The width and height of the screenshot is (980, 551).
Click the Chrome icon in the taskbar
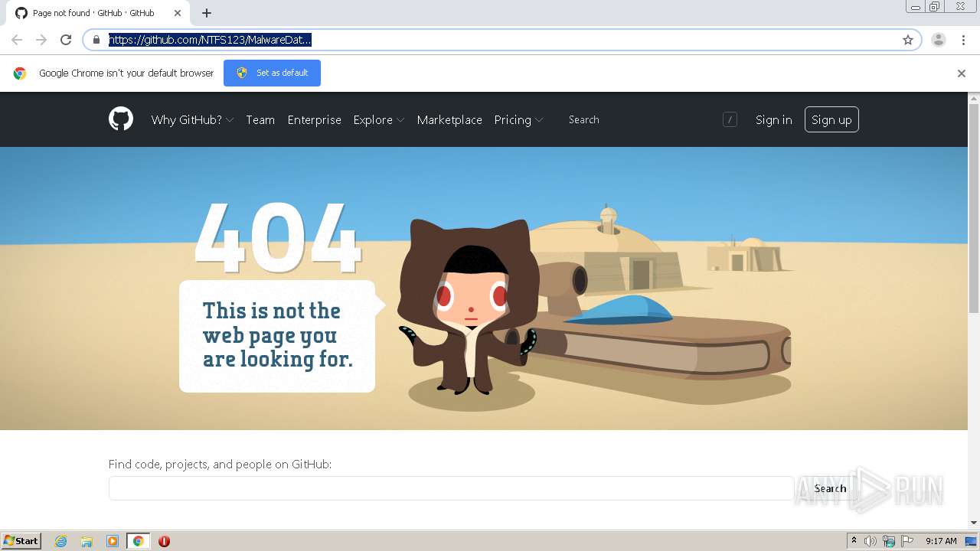click(x=139, y=541)
